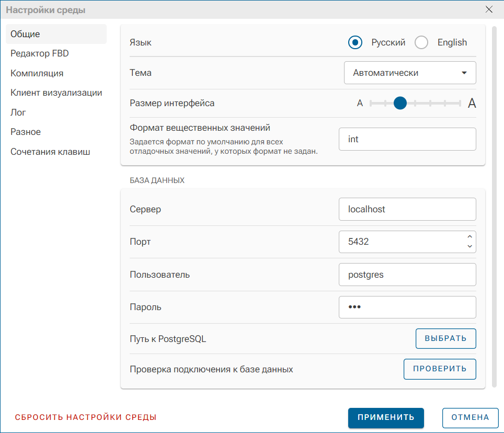Click large A icon of size slider

pos(472,103)
